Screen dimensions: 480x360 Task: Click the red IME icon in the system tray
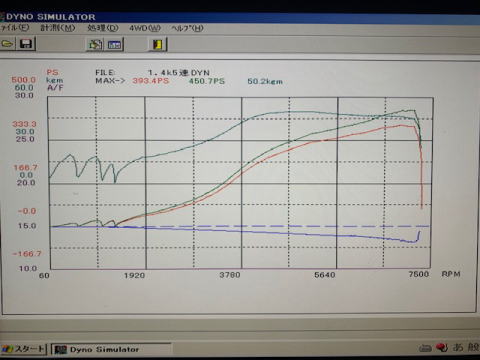pyautogui.click(x=442, y=348)
